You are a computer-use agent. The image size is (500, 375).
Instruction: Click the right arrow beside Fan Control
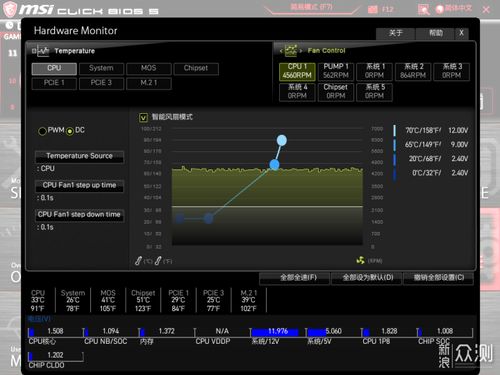coord(301,51)
